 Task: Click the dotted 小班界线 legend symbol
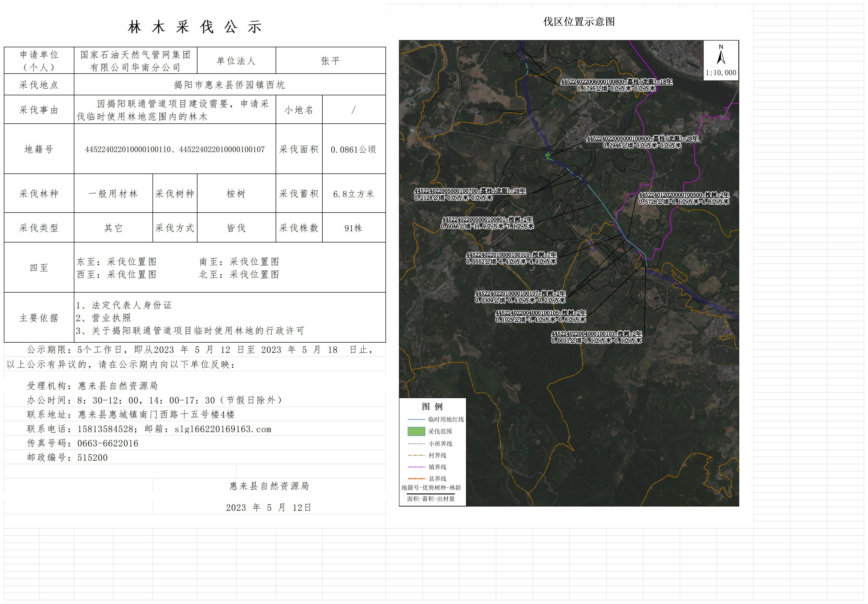pos(416,444)
